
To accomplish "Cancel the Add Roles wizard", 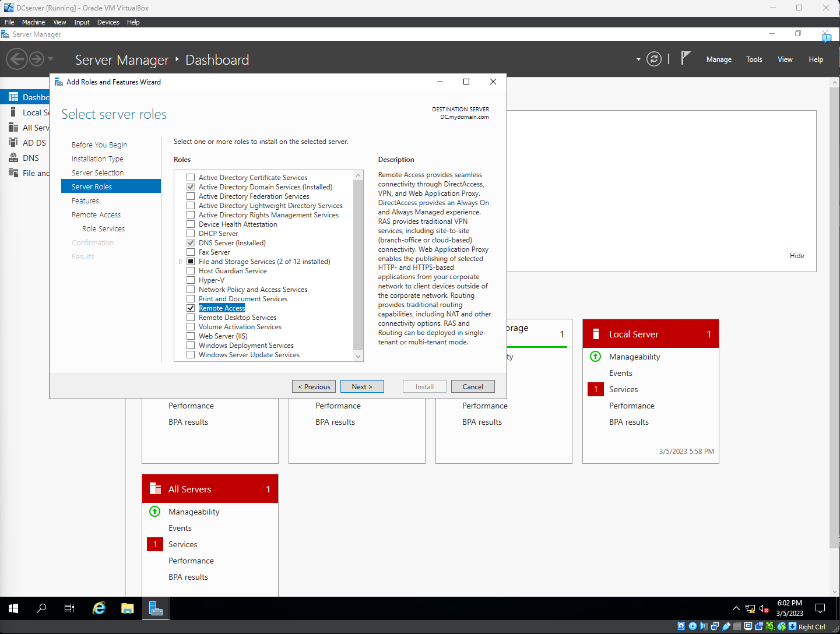I will click(x=473, y=386).
